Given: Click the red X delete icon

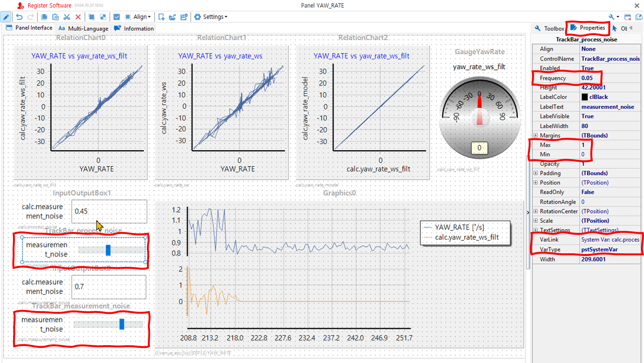Looking at the screenshot, I should pos(78,17).
